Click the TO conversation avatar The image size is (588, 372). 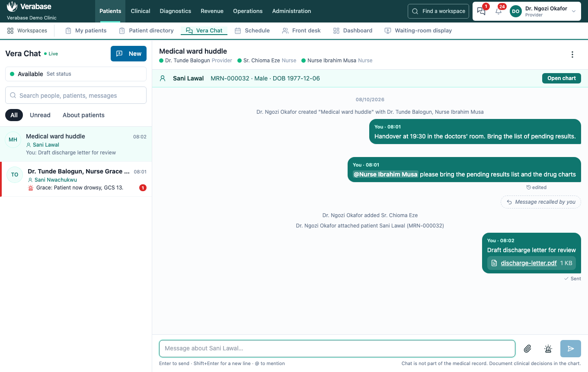pyautogui.click(x=15, y=175)
